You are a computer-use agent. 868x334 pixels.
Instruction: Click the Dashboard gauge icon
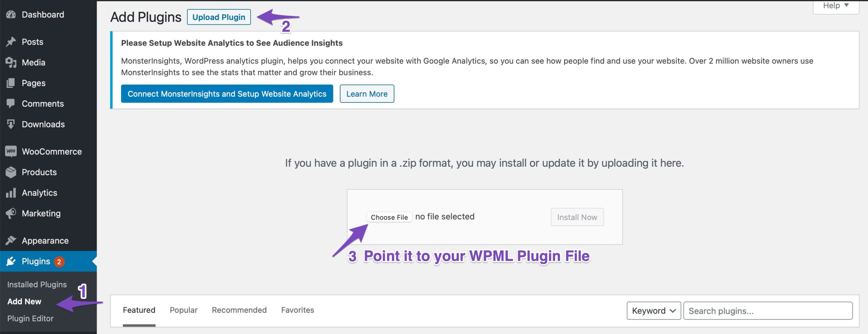pyautogui.click(x=11, y=15)
